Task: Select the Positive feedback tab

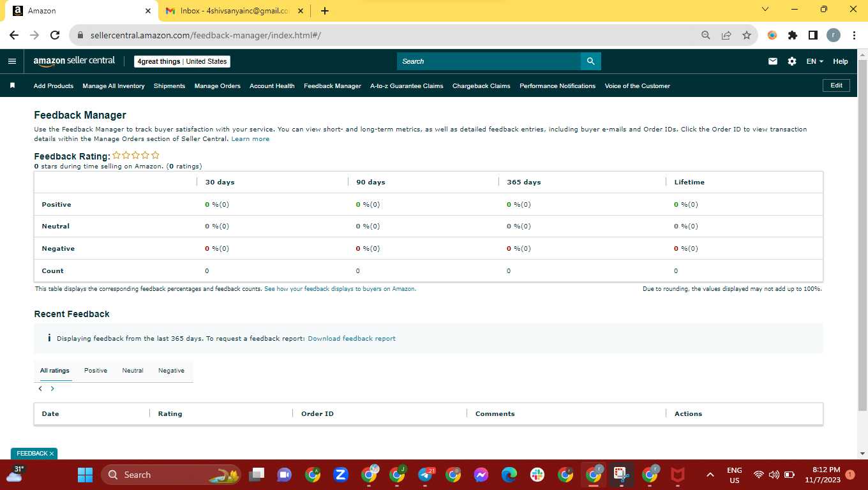Action: click(96, 371)
